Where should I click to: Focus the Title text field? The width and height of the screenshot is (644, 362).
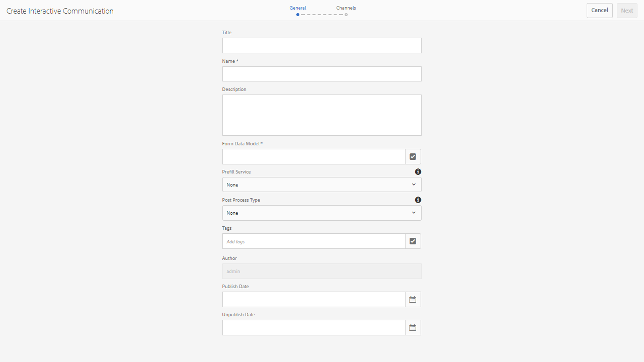point(321,46)
